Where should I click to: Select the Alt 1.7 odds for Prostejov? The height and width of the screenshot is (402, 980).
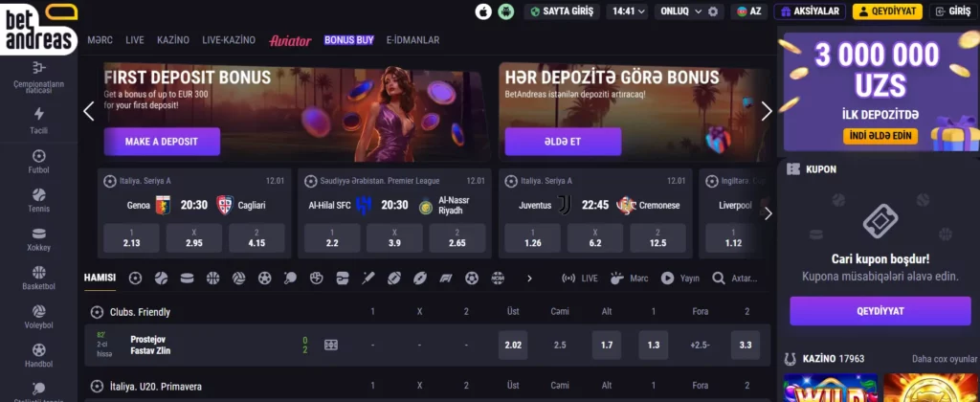coord(606,345)
